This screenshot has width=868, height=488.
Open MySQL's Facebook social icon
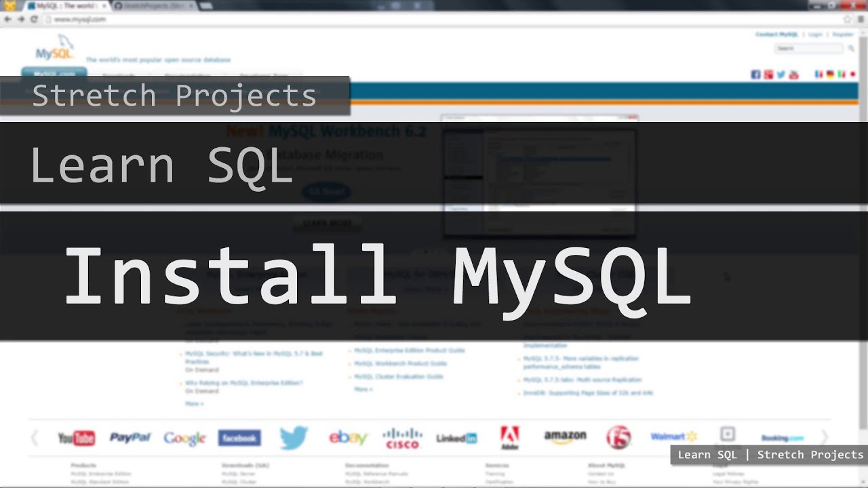(x=756, y=75)
